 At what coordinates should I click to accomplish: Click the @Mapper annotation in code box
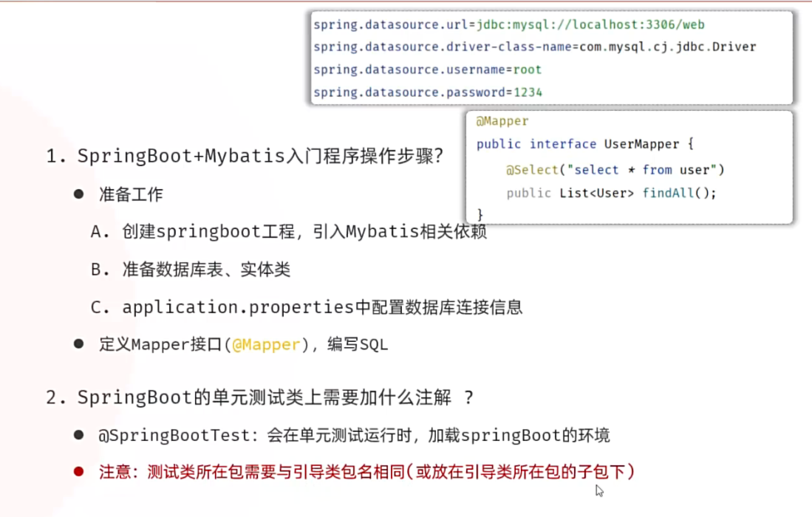point(502,121)
